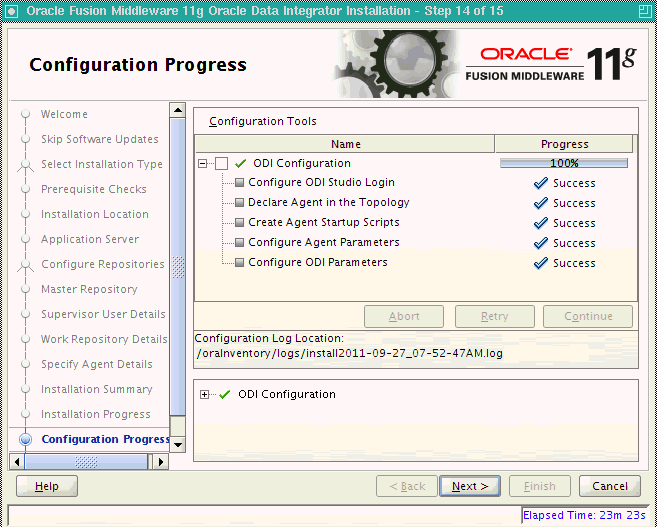Click the 100% progress bar
Screen dimensions: 657x527
(x=564, y=163)
